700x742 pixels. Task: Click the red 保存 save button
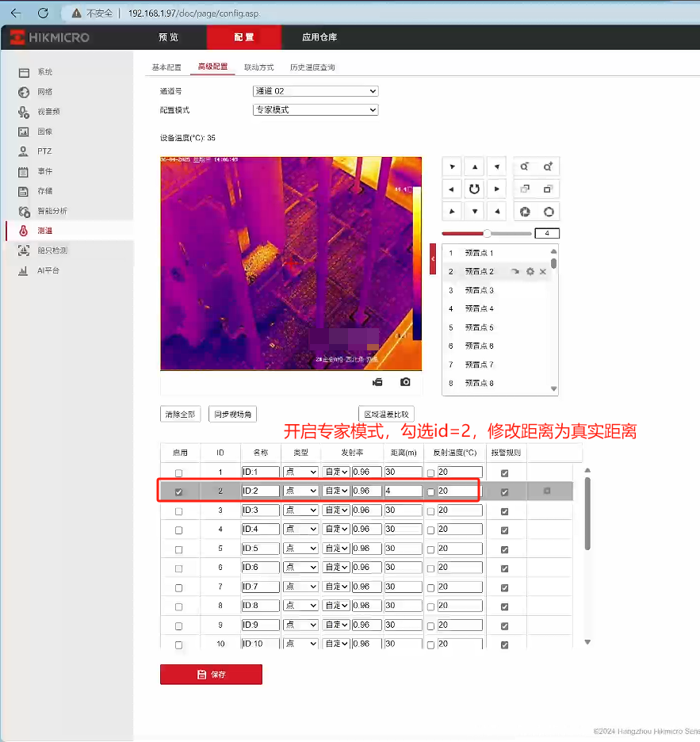[211, 675]
